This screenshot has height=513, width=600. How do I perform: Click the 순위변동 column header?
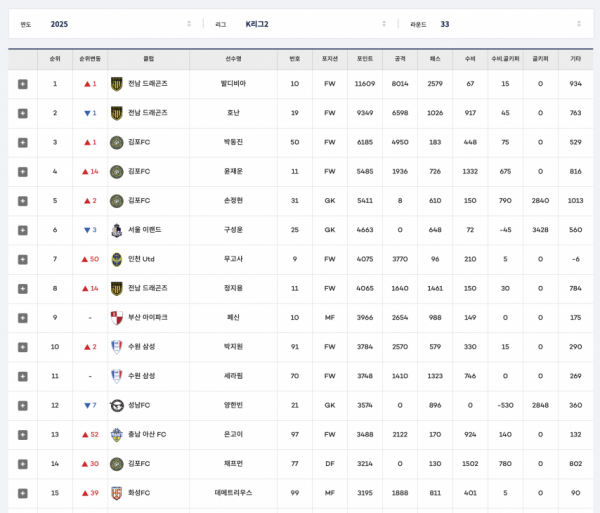point(90,59)
